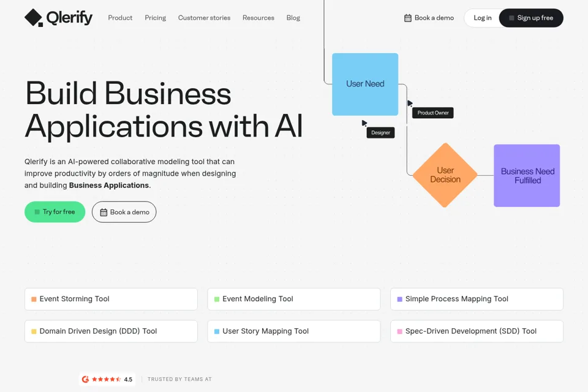This screenshot has height=392, width=588.
Task: Click the green square icon on Try for free
Action: click(x=37, y=212)
